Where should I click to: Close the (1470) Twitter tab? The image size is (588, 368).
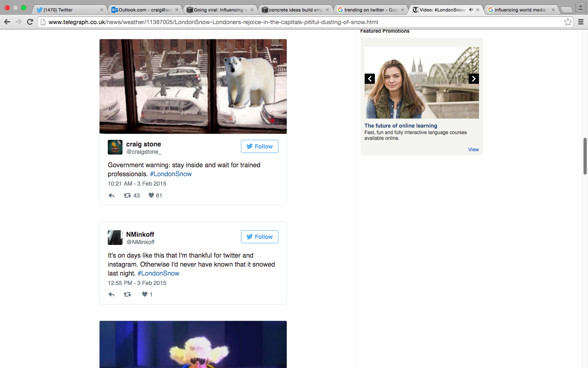pyautogui.click(x=102, y=10)
